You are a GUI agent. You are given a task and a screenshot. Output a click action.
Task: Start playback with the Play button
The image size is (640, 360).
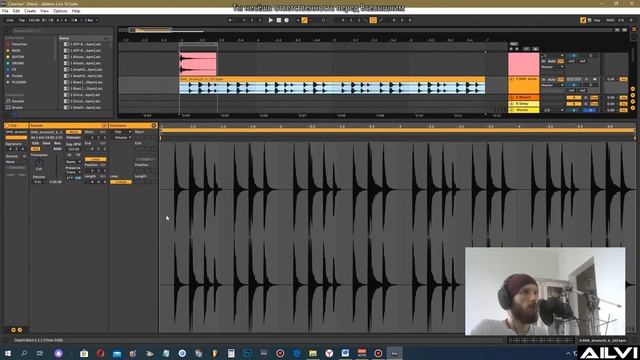pos(271,20)
